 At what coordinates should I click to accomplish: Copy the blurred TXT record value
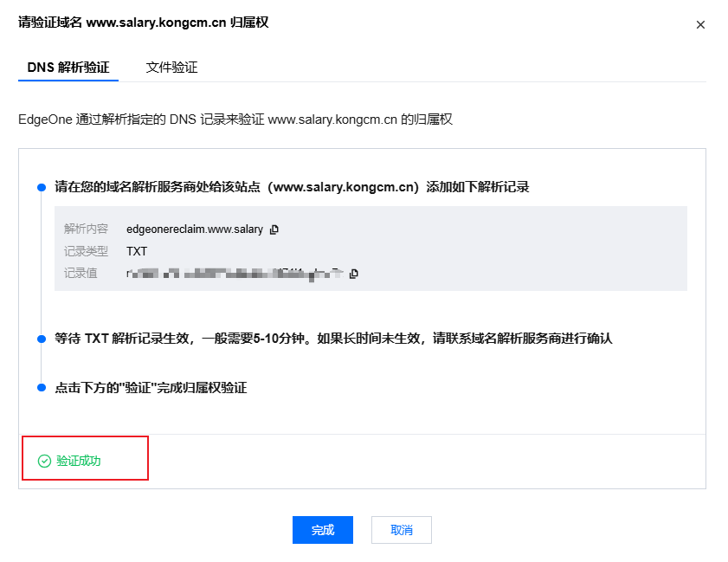coord(353,274)
